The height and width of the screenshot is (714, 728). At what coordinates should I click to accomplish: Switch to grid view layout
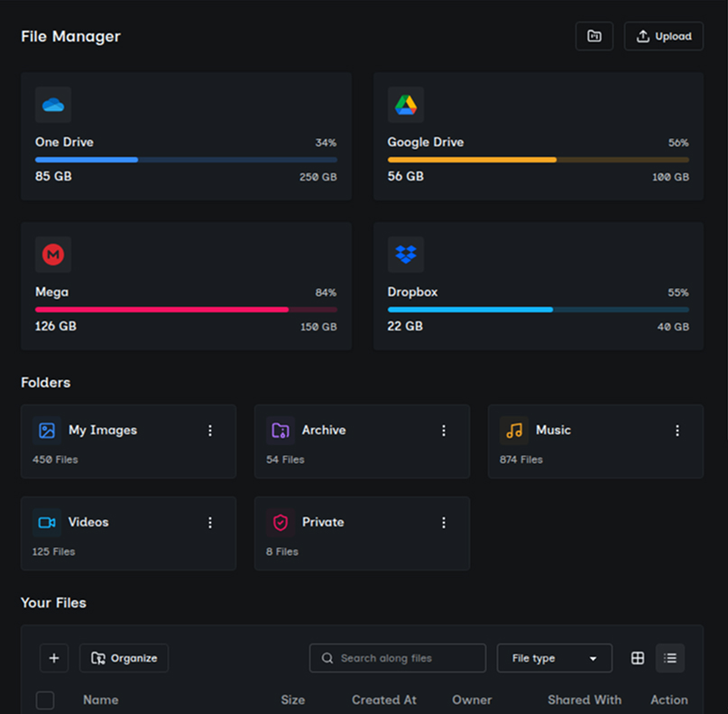[637, 658]
